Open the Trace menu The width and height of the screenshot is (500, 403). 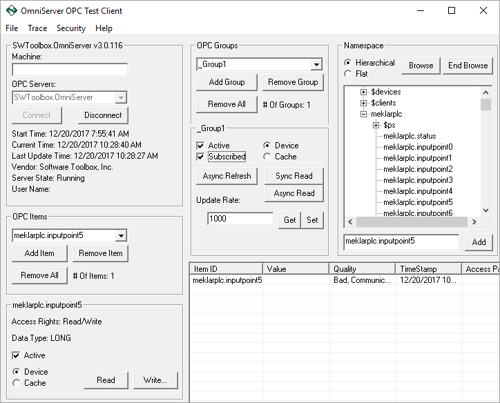(37, 28)
